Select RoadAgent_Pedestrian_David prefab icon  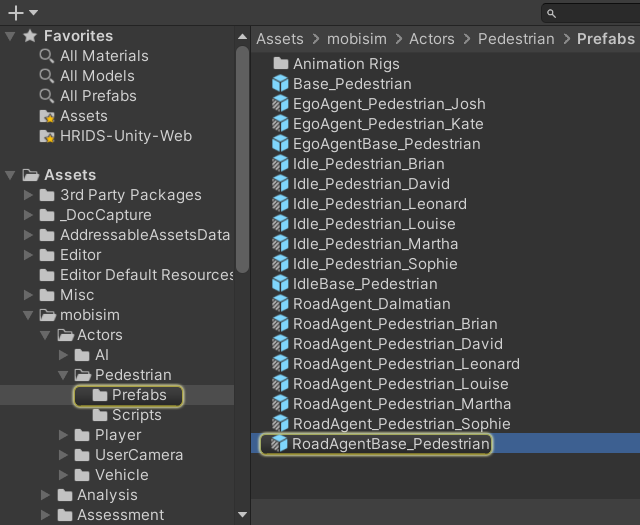pyautogui.click(x=280, y=344)
